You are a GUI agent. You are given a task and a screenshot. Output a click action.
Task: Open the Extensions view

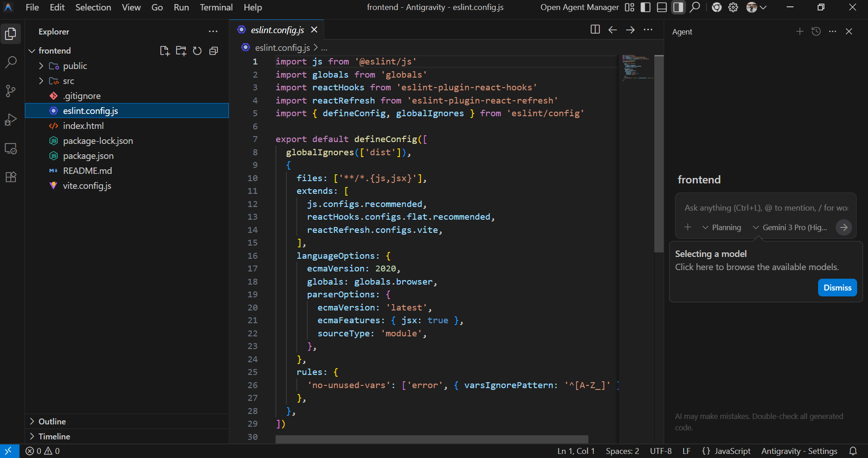click(x=11, y=177)
